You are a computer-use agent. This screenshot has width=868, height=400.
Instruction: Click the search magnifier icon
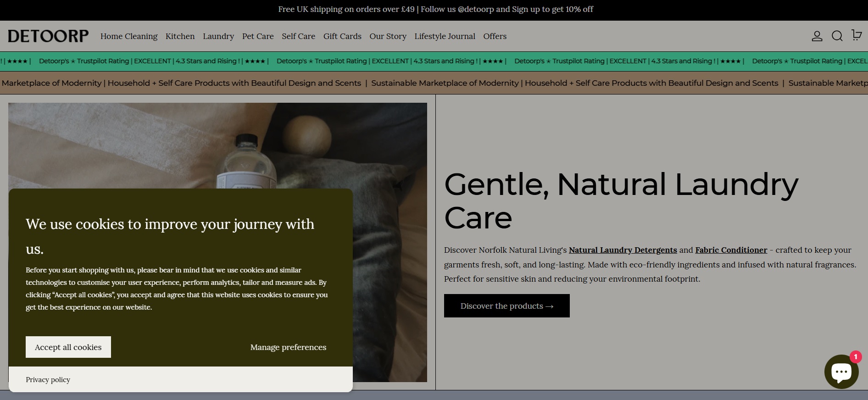pyautogui.click(x=837, y=36)
